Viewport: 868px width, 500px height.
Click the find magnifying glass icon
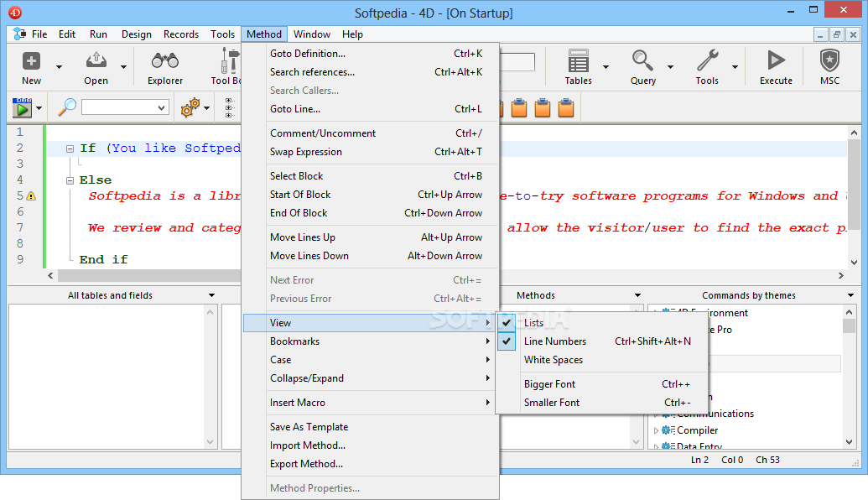[x=67, y=107]
